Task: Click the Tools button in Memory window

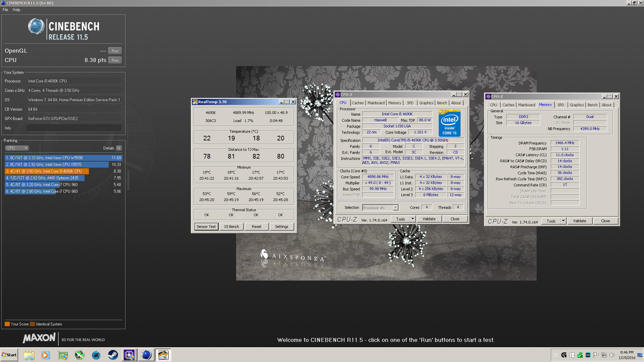Action: click(x=551, y=221)
